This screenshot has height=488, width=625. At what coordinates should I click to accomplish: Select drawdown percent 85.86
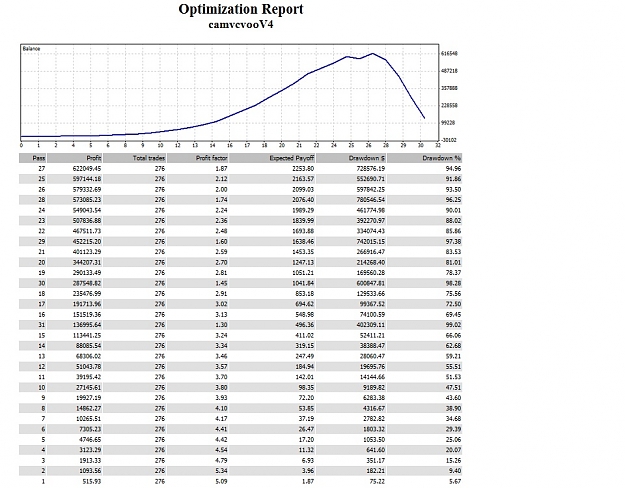click(x=453, y=231)
